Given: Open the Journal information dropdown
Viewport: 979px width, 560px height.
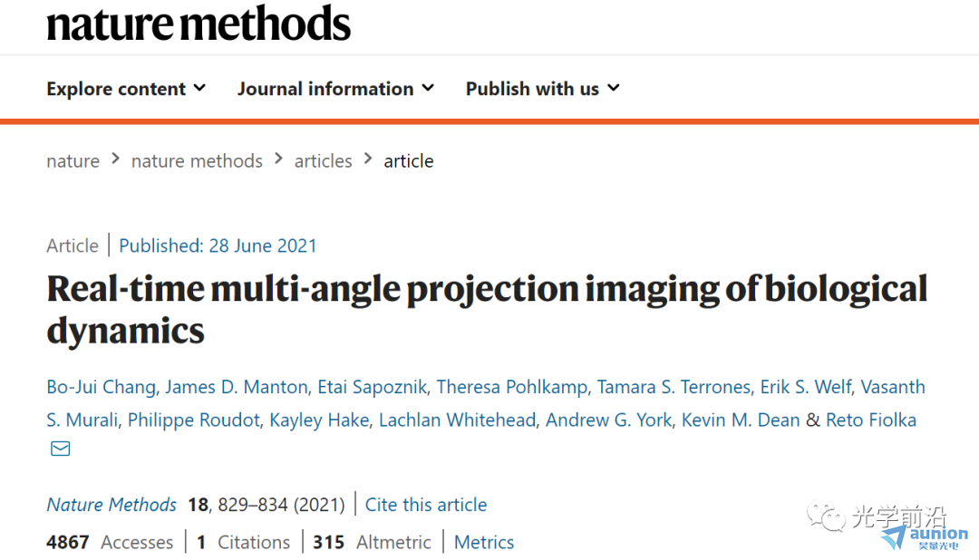Looking at the screenshot, I should point(336,89).
